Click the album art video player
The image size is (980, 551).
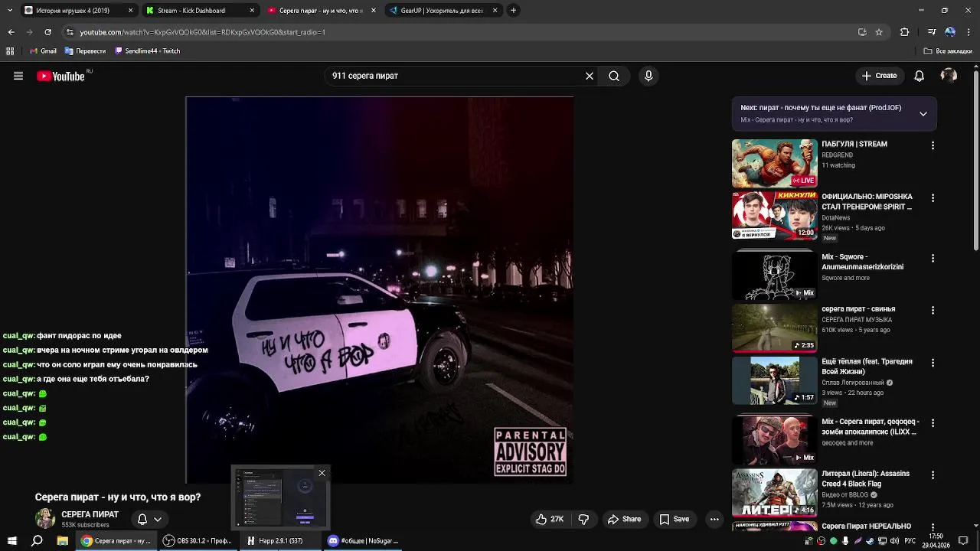point(380,289)
